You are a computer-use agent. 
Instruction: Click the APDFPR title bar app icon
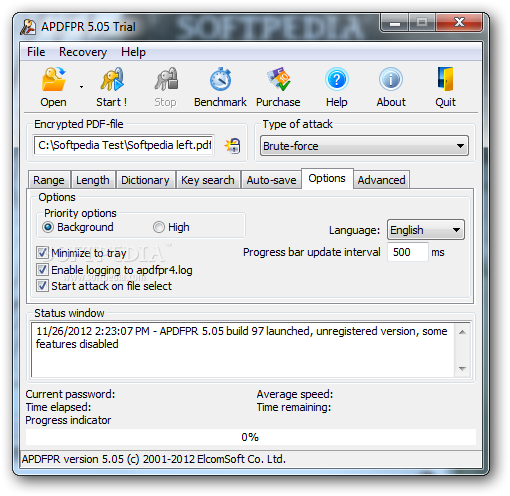point(28,27)
